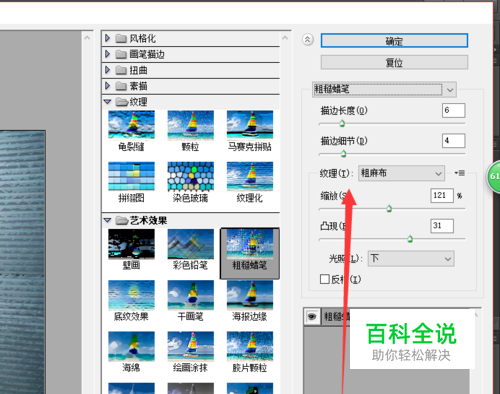Toggle effect layer visibility eye icon
Viewport: 500px width, 394px height.
point(312,316)
